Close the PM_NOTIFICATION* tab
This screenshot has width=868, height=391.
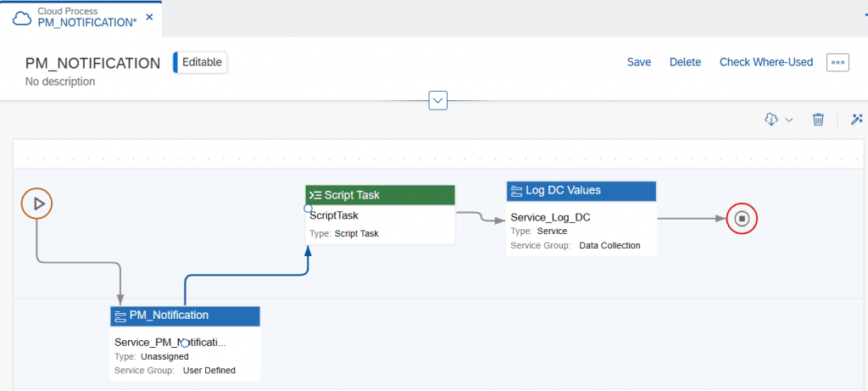[149, 17]
